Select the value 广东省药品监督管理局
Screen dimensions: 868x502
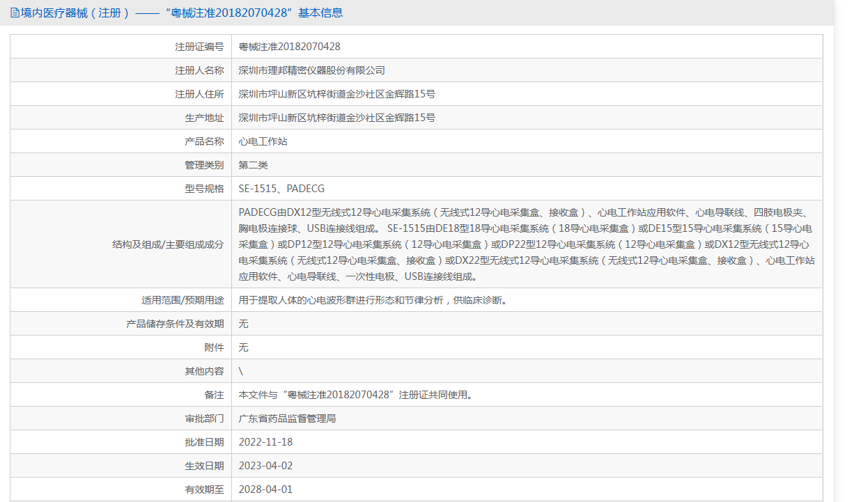pyautogui.click(x=287, y=418)
